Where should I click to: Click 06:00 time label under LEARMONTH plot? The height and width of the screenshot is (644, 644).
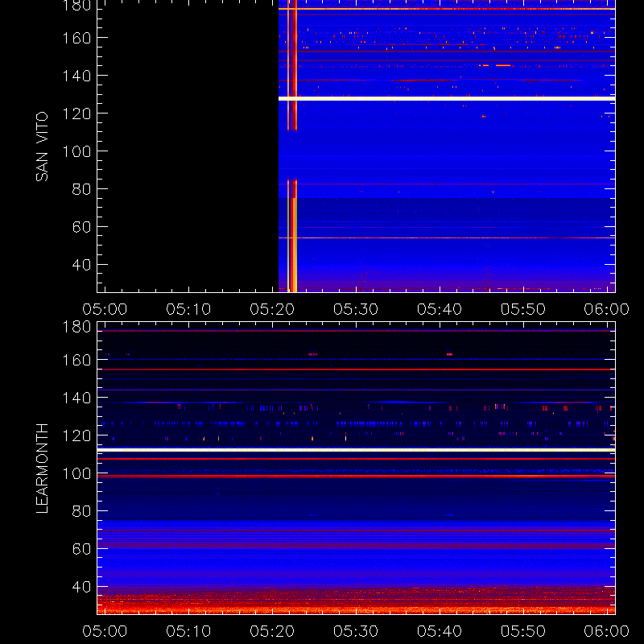coord(607,631)
